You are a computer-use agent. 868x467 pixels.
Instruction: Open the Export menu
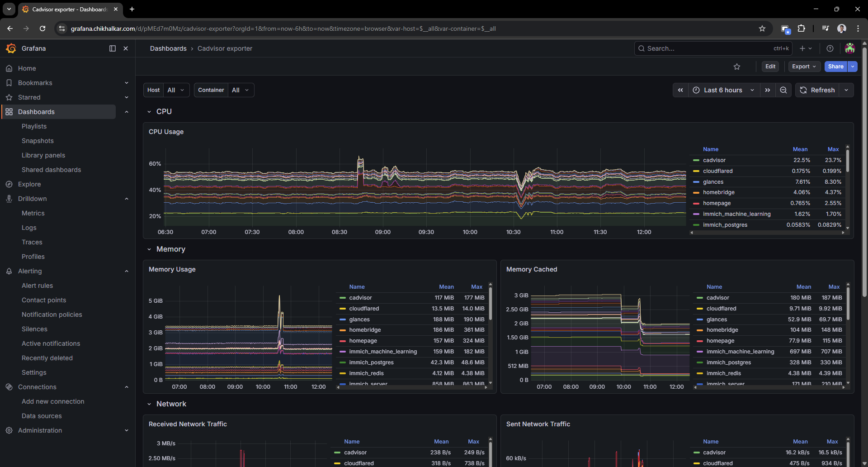click(x=803, y=67)
